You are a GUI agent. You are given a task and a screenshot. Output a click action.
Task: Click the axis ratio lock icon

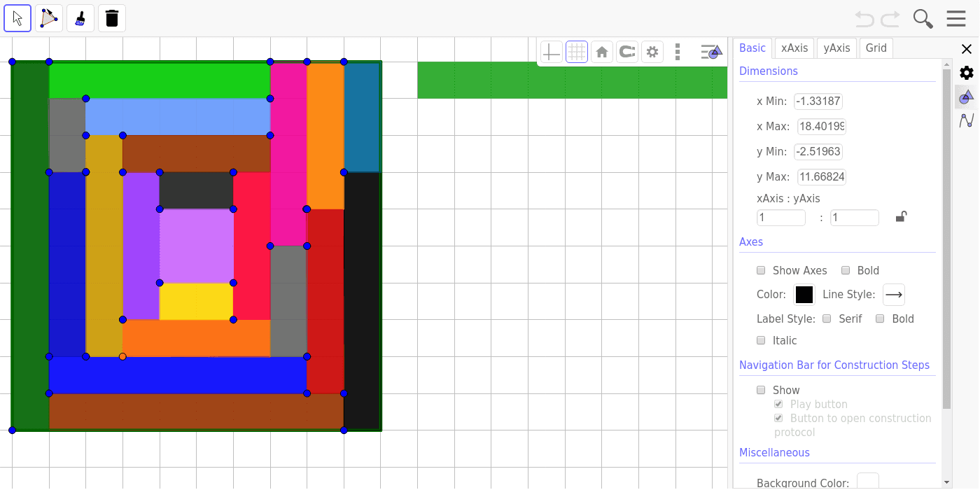[902, 217]
